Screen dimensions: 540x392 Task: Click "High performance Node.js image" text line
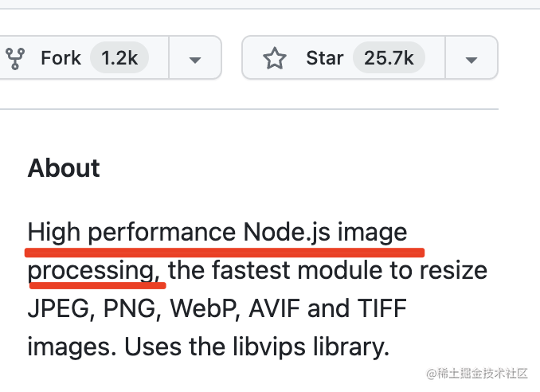pyautogui.click(x=217, y=233)
